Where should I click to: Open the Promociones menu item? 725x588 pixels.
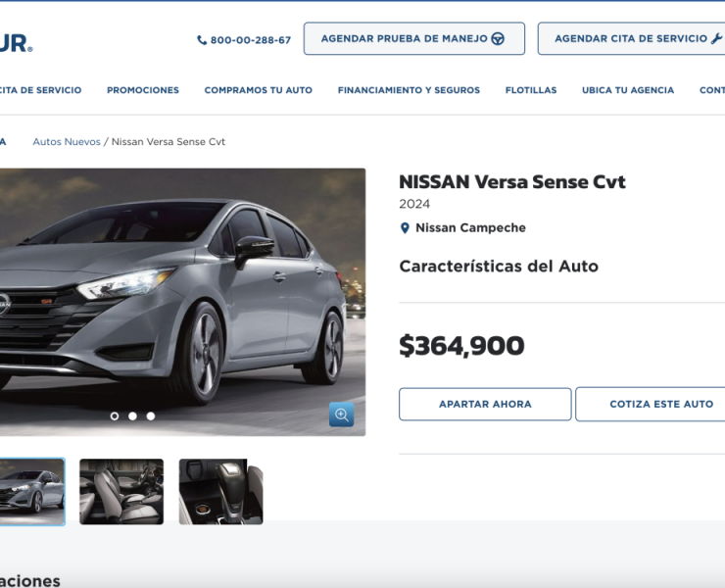143,90
